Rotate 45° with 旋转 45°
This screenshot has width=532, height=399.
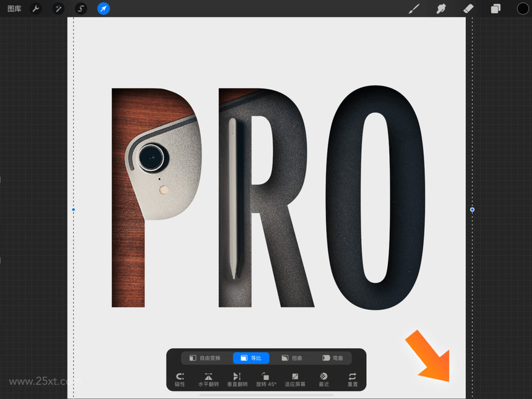pyautogui.click(x=266, y=380)
